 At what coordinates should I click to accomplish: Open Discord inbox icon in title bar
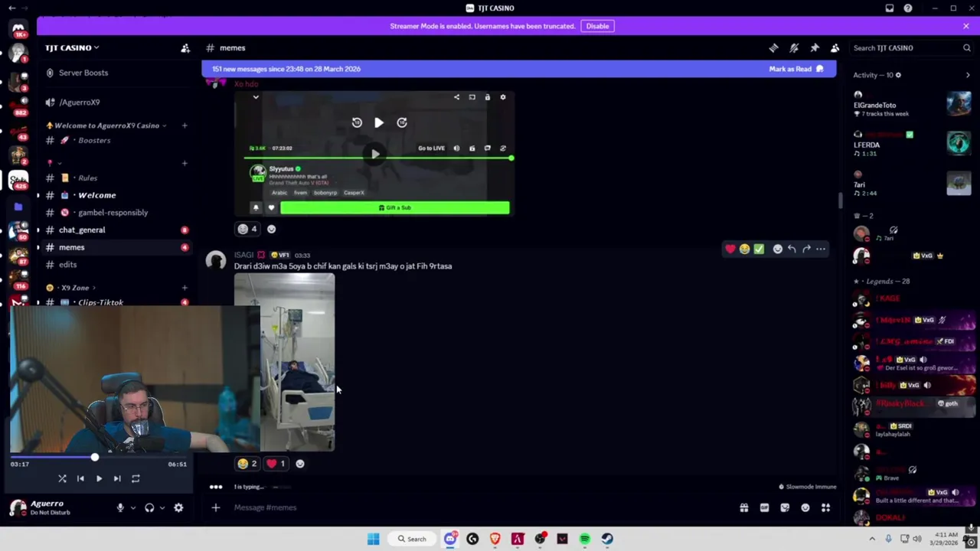890,8
